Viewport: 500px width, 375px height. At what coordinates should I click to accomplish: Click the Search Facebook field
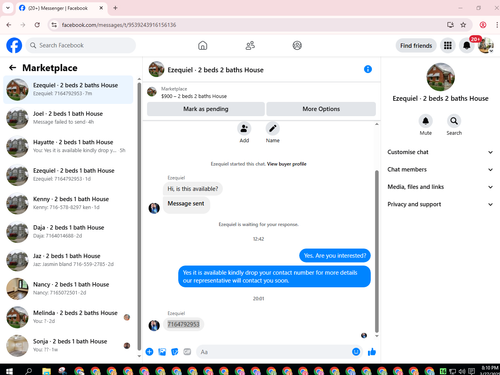[x=81, y=45]
